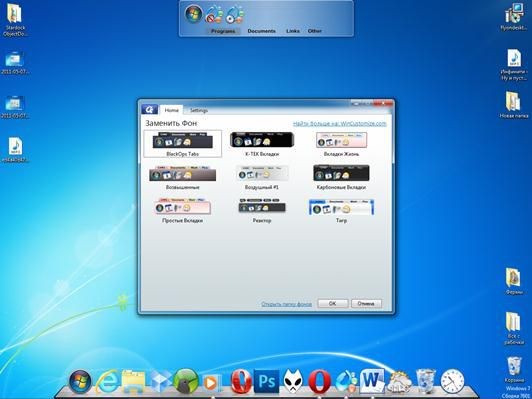The image size is (532, 399).
Task: Select the Documents tab on the top dock
Action: 261,31
